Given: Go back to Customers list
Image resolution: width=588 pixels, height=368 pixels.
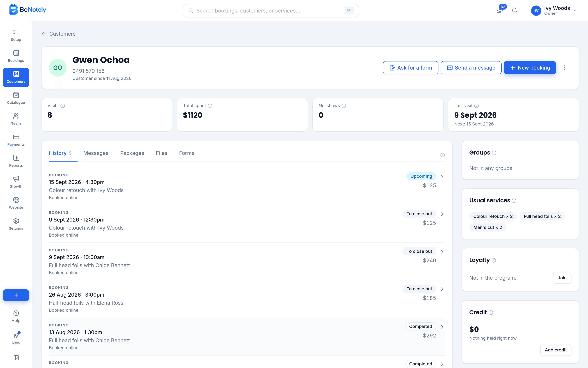Looking at the screenshot, I should pyautogui.click(x=59, y=34).
